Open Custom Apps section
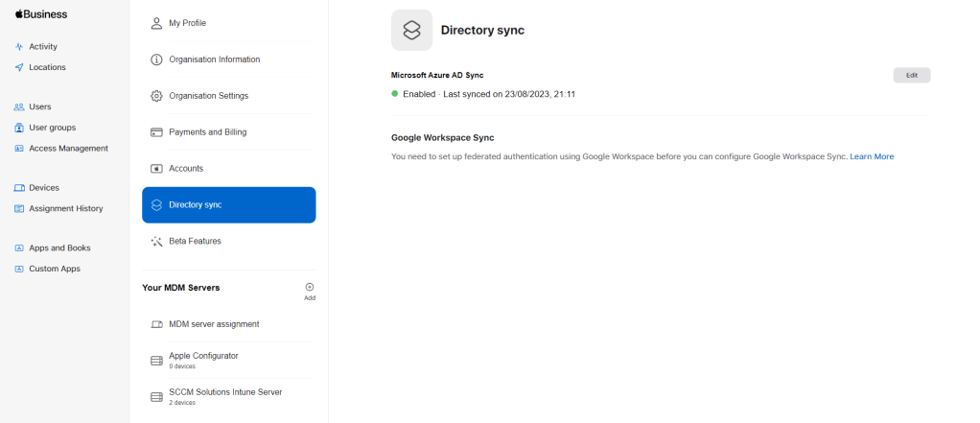Image resolution: width=980 pixels, height=423 pixels. click(x=55, y=269)
